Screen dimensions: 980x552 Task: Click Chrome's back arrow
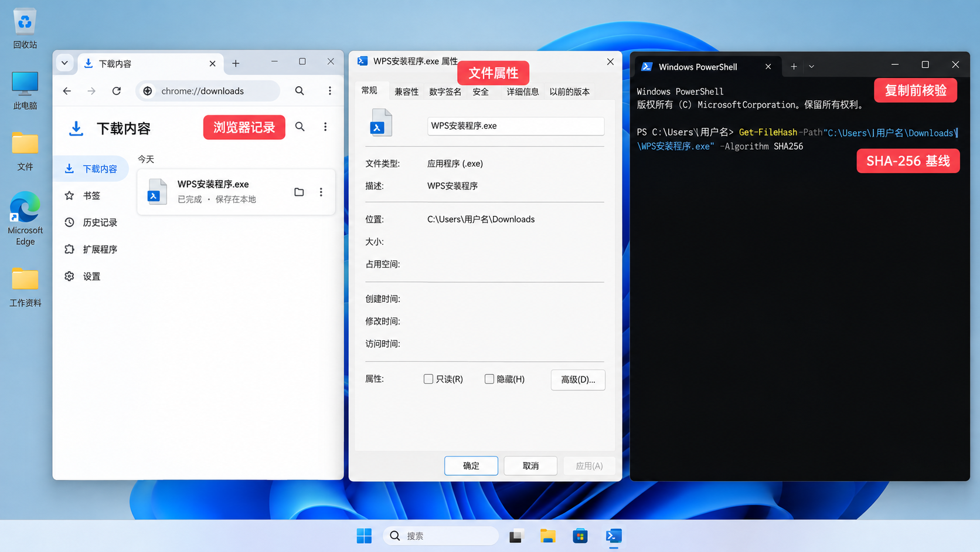[x=67, y=91]
